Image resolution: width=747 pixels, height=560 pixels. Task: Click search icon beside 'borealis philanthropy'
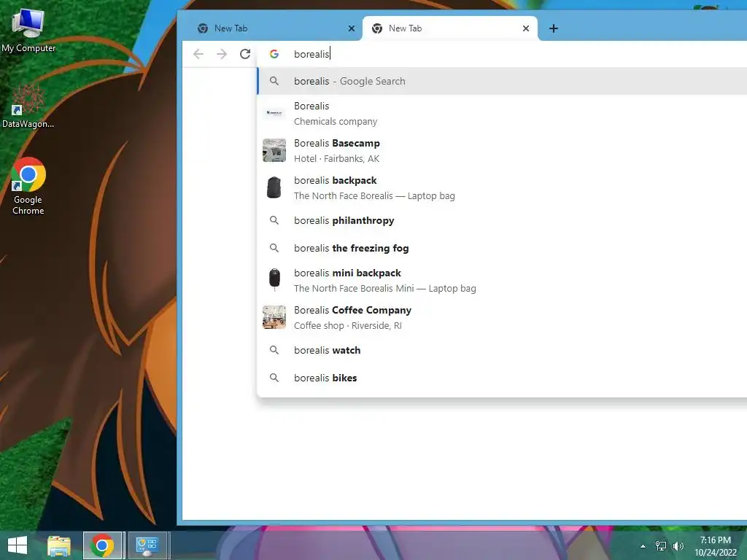[274, 220]
